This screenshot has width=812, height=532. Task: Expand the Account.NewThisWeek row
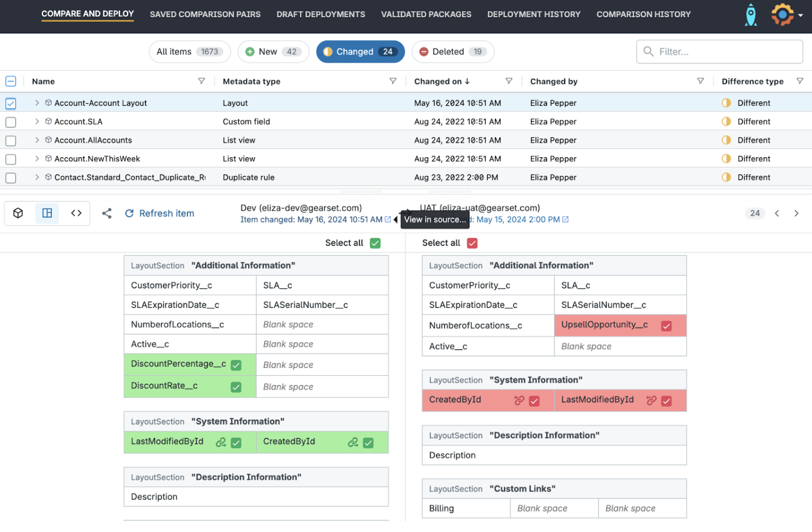pos(37,159)
